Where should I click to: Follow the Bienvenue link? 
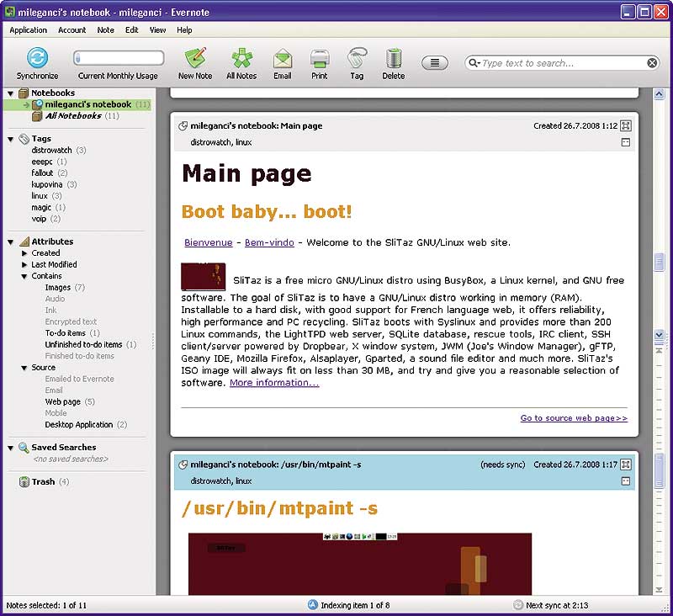click(209, 242)
